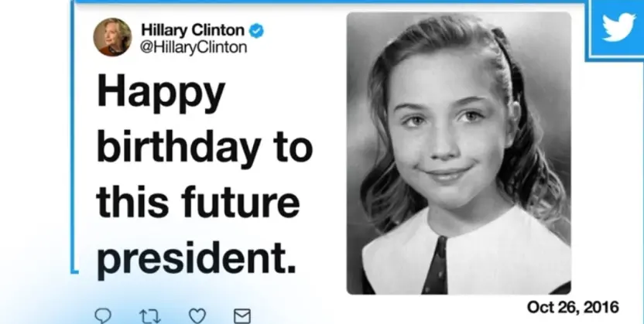Like the tweet with the heart icon
The width and height of the screenshot is (644, 324).
[197, 316]
